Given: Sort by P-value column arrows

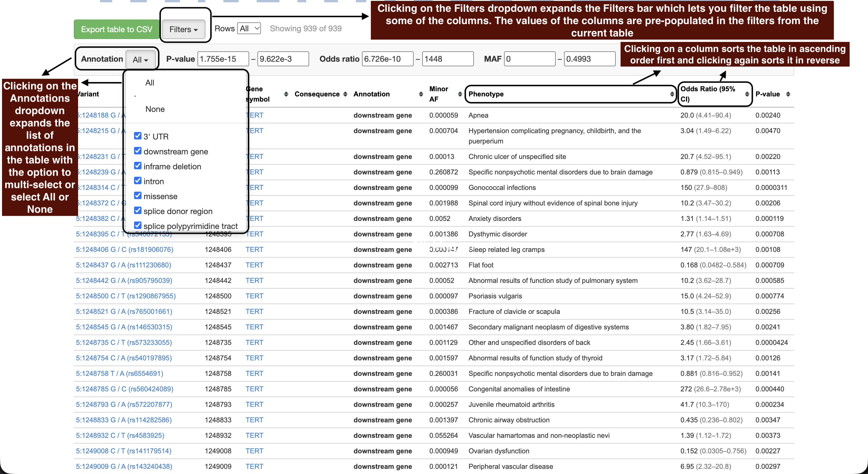Looking at the screenshot, I should (x=788, y=94).
